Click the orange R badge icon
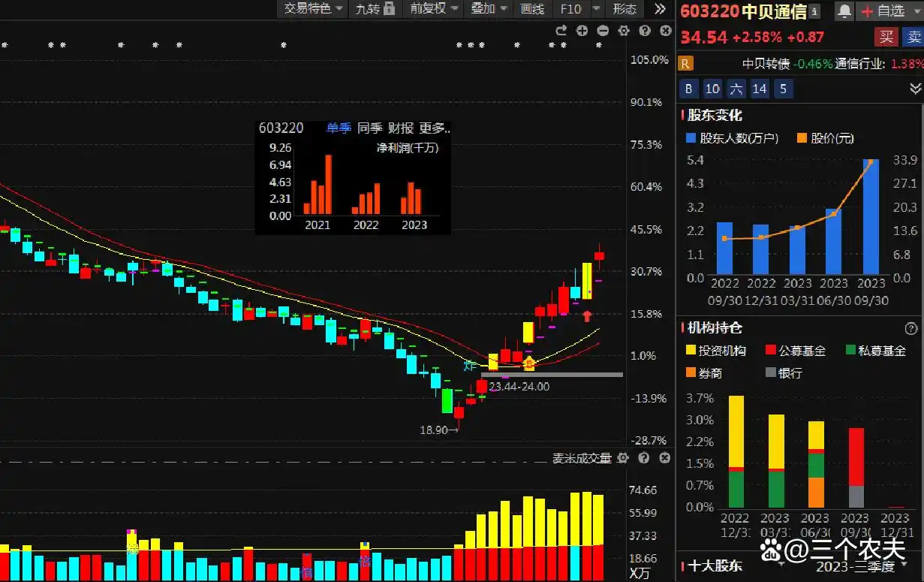 point(685,64)
